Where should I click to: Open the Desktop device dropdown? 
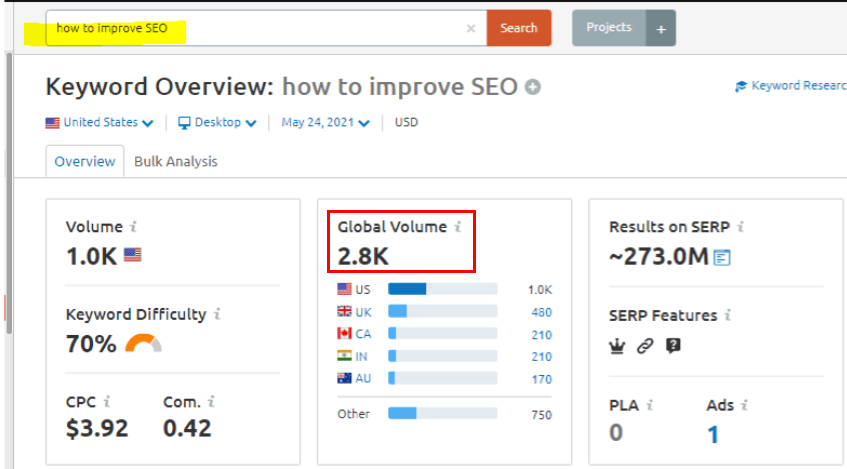(x=217, y=123)
